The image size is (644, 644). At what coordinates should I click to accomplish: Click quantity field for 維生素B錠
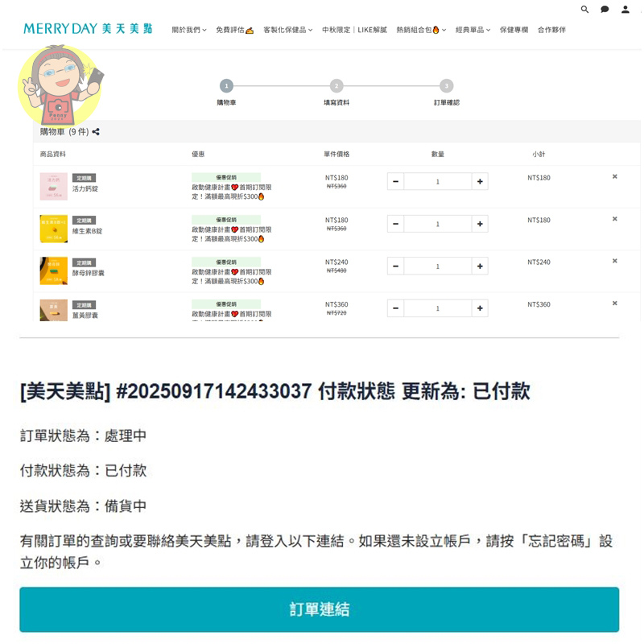coord(438,224)
